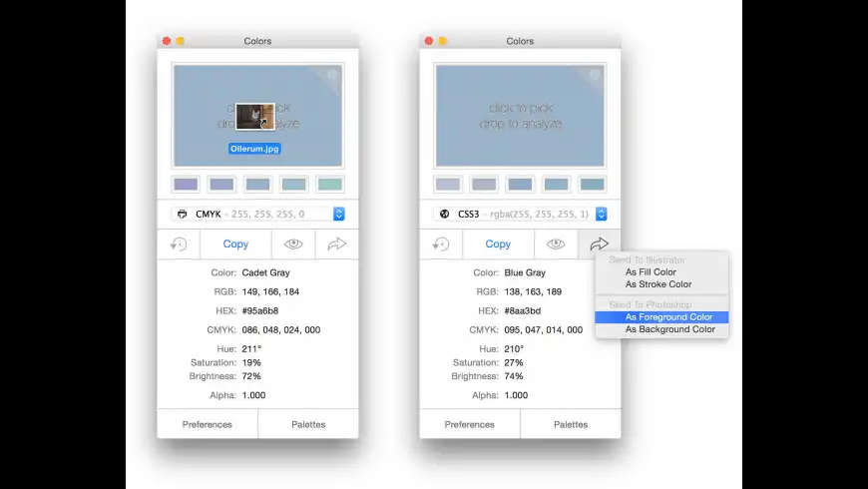Close the left Colors window

pos(167,41)
